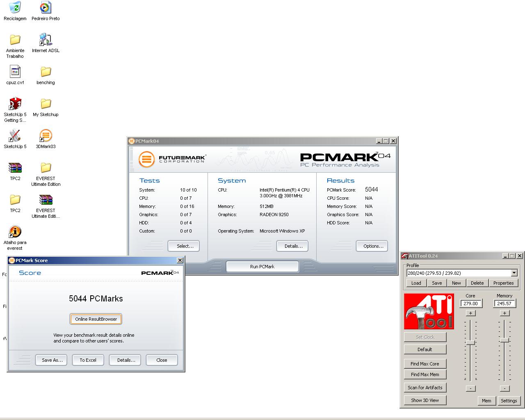
Task: Open ATITool profile Properties
Action: pyautogui.click(x=503, y=283)
